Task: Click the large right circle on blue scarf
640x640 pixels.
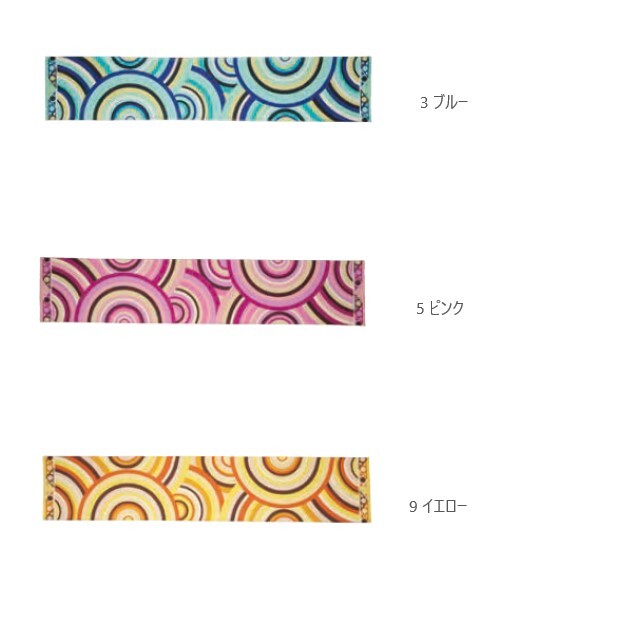Action: [286, 78]
